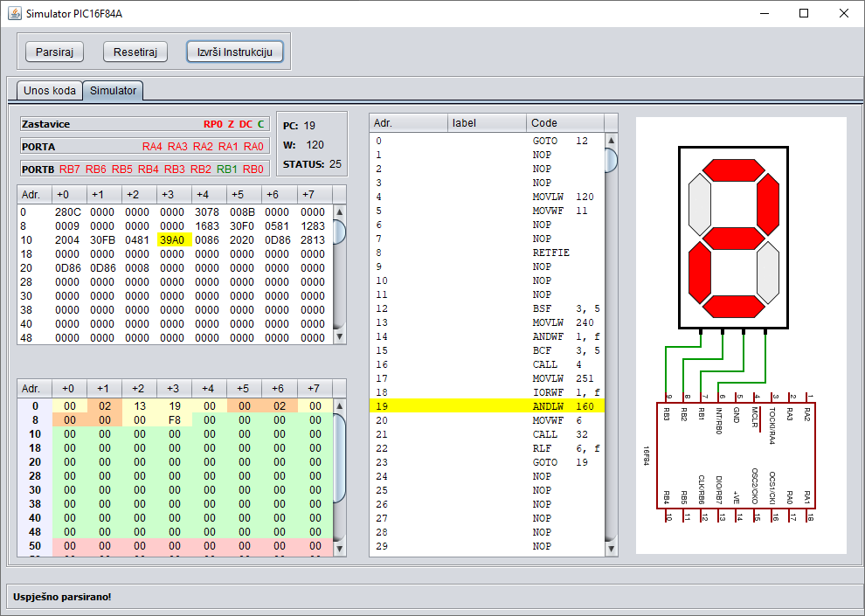
Task: Click the Code column header
Action: coord(565,123)
